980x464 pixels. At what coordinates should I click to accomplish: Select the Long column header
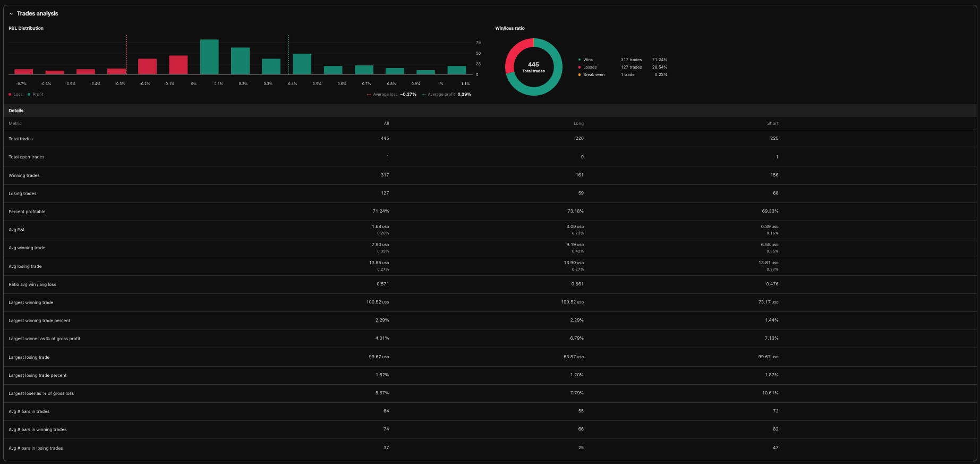pyautogui.click(x=578, y=123)
